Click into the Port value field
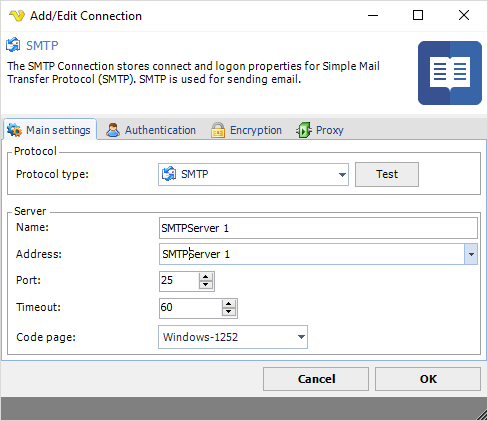 179,281
